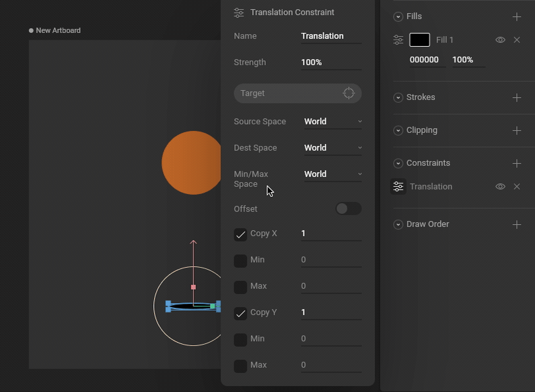Image resolution: width=535 pixels, height=392 pixels.
Task: Hide Fill 1 using eye icon
Action: 500,40
